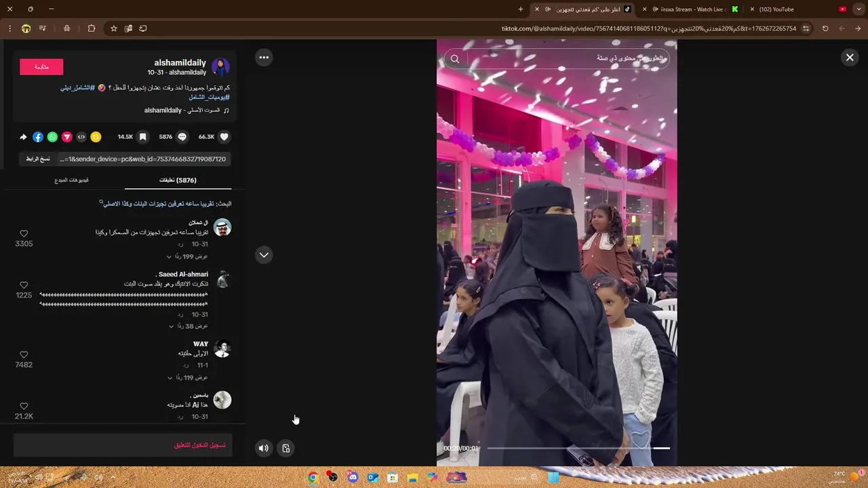Open WAY commenter's avatar
868x488 pixels.
222,349
